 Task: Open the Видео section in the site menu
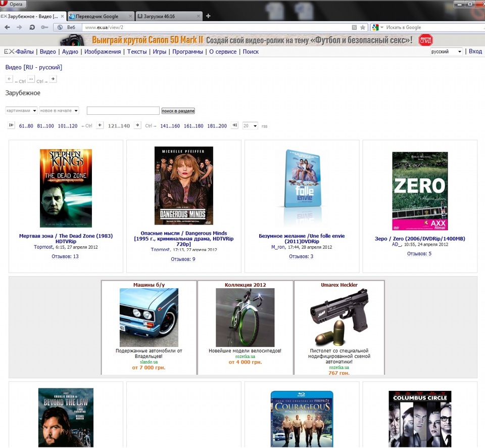[x=47, y=52]
